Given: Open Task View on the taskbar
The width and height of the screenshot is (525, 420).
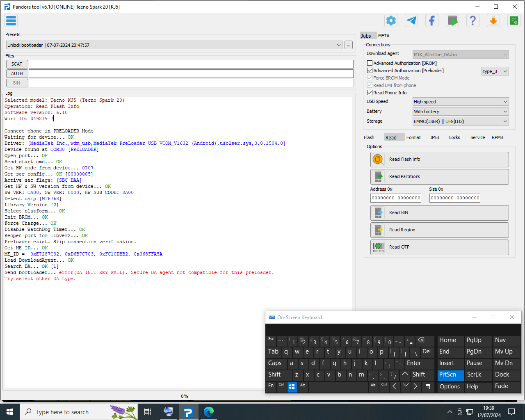Looking at the screenshot, I should (148, 412).
